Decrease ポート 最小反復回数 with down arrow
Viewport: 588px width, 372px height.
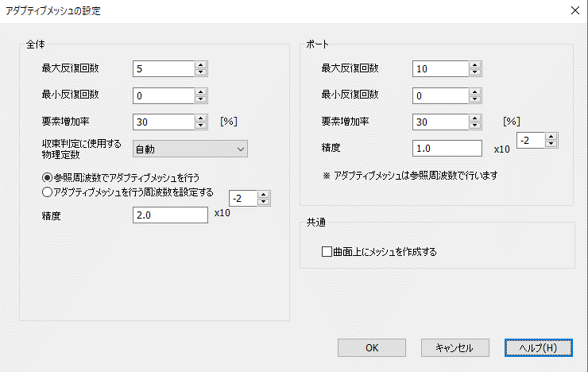[474, 99]
